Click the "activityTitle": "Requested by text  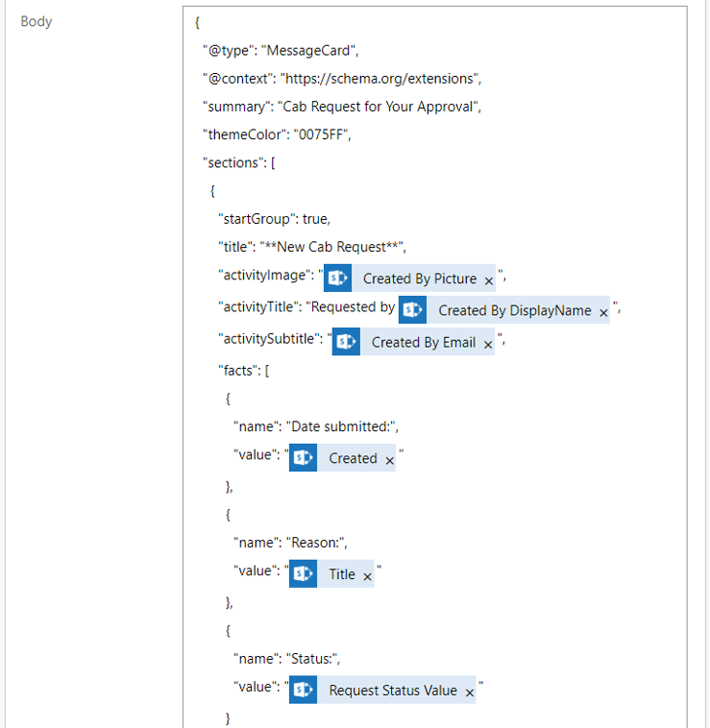(306, 307)
